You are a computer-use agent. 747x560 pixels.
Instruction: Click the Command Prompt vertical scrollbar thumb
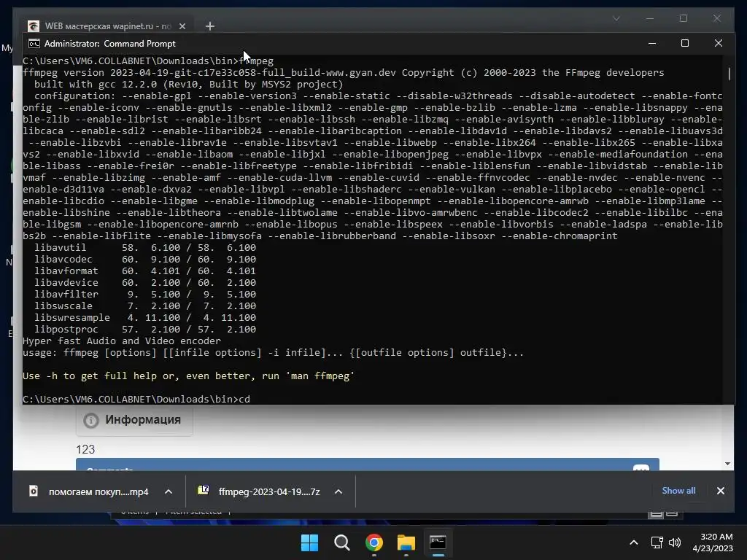[x=729, y=74]
